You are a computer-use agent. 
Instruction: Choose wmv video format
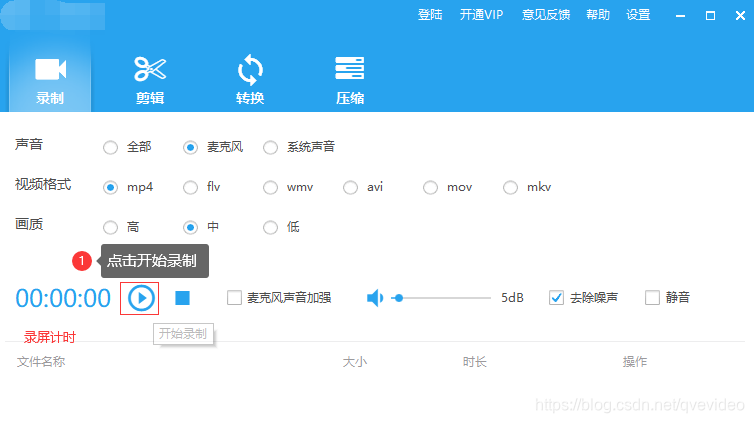(270, 187)
